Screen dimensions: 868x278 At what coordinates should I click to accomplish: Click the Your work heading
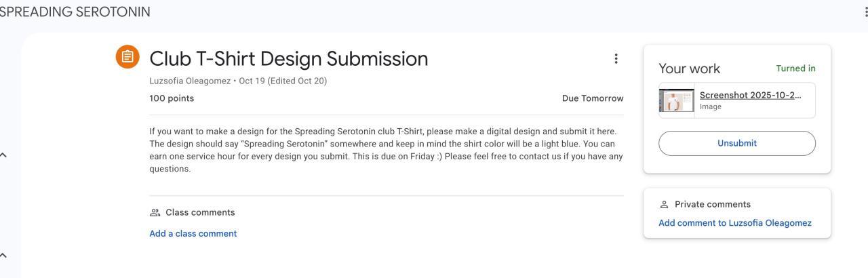(x=689, y=68)
